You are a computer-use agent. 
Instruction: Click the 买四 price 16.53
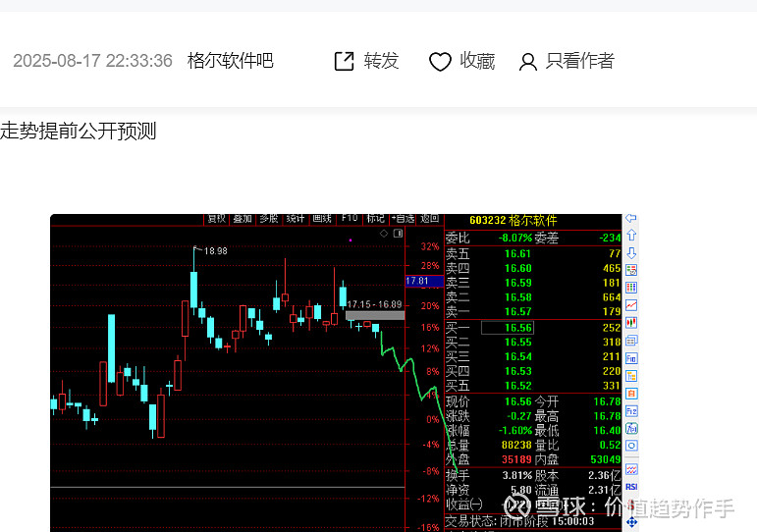[x=517, y=371]
